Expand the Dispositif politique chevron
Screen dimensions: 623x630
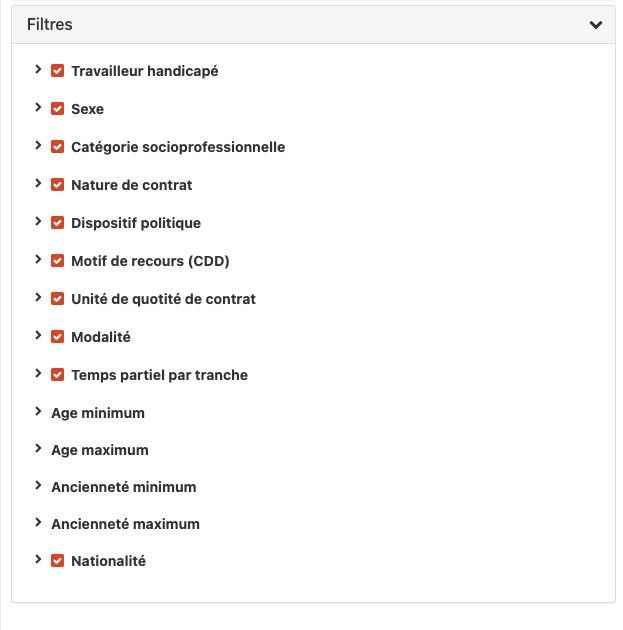pos(38,221)
